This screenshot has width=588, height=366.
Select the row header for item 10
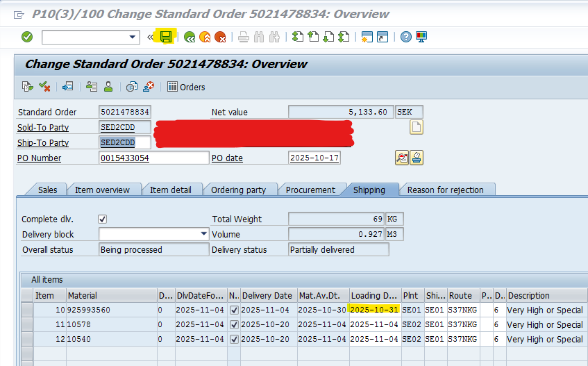(x=27, y=310)
